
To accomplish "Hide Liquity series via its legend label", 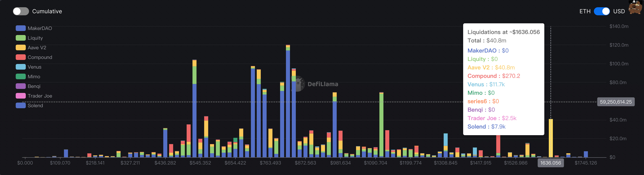I will point(35,38).
